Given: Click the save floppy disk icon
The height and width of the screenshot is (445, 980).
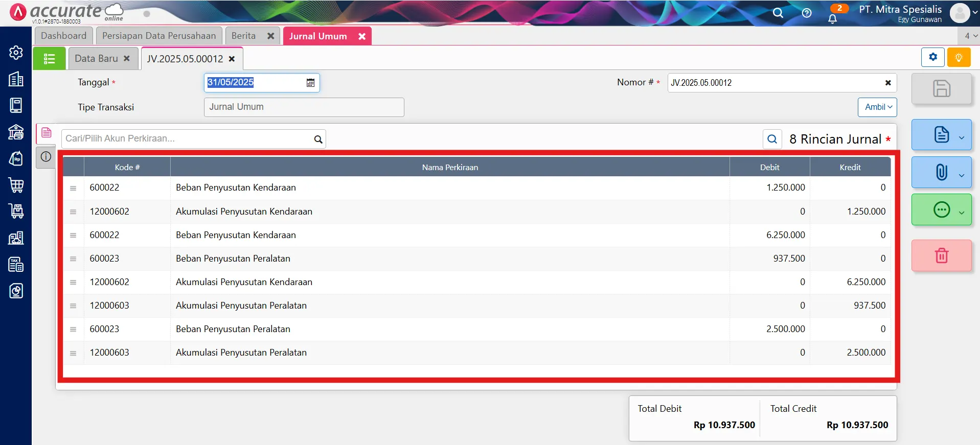Looking at the screenshot, I should coord(941,89).
